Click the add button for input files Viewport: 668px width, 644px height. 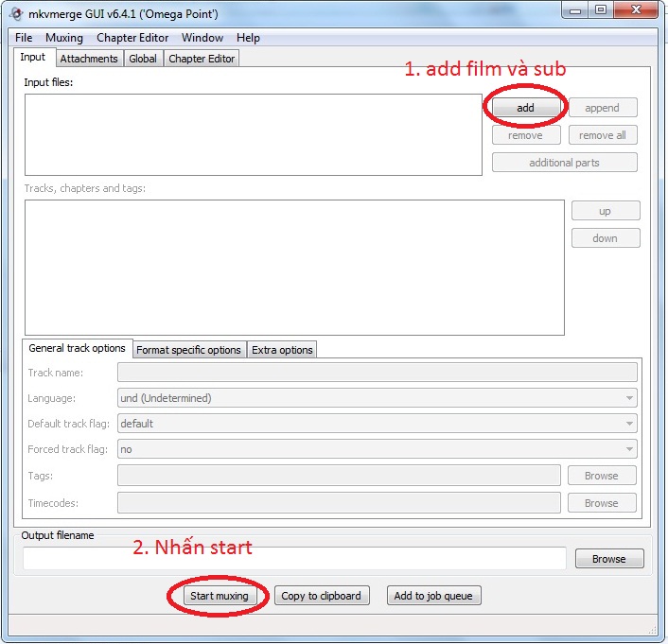coord(525,108)
